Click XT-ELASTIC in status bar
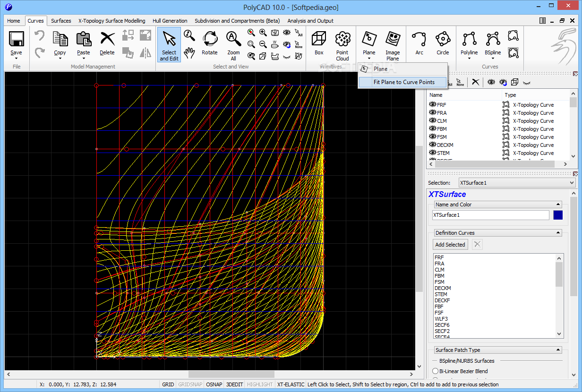 coord(290,384)
